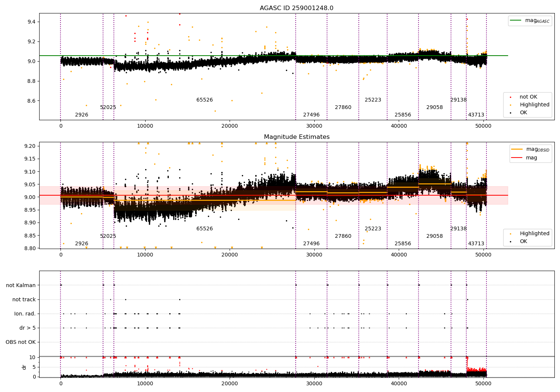Screen dimensions: 560x392
Task: Click obsid label 65526 in the Magnitude Estimates plot
Action: [x=205, y=229]
